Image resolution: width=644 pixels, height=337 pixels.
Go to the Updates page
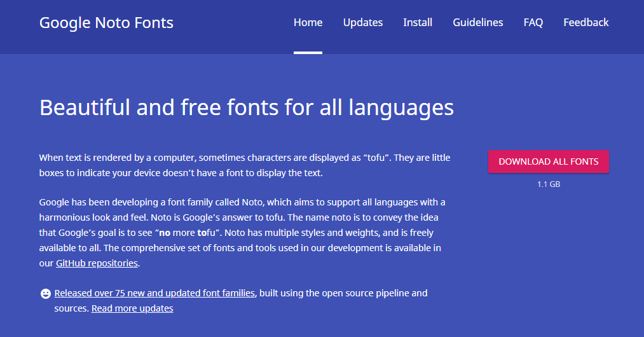coord(363,23)
